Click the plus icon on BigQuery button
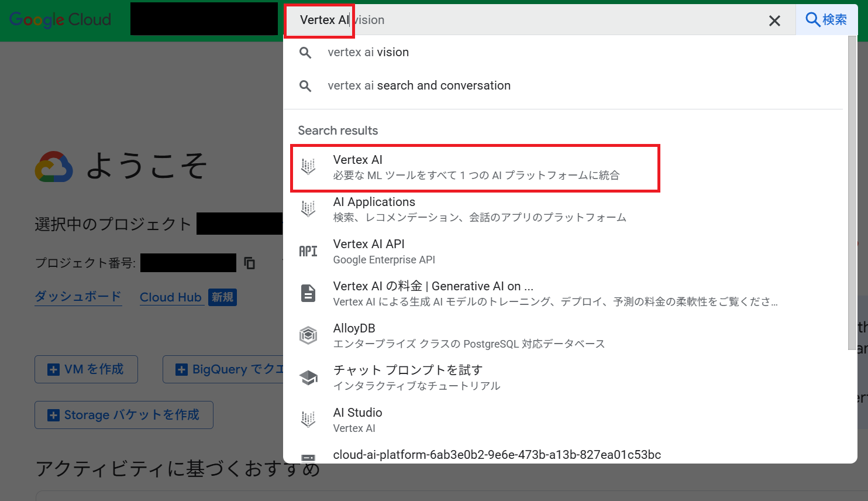 pyautogui.click(x=181, y=370)
